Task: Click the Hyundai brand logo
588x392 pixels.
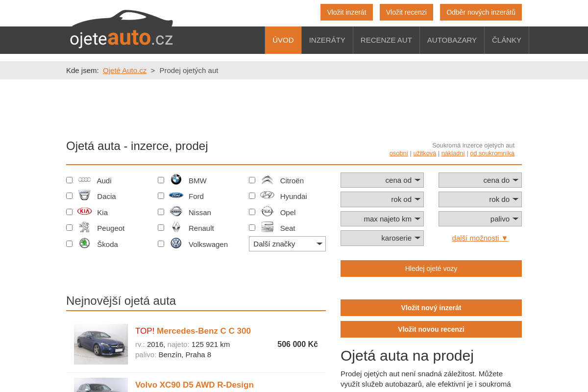Action: coord(267,195)
